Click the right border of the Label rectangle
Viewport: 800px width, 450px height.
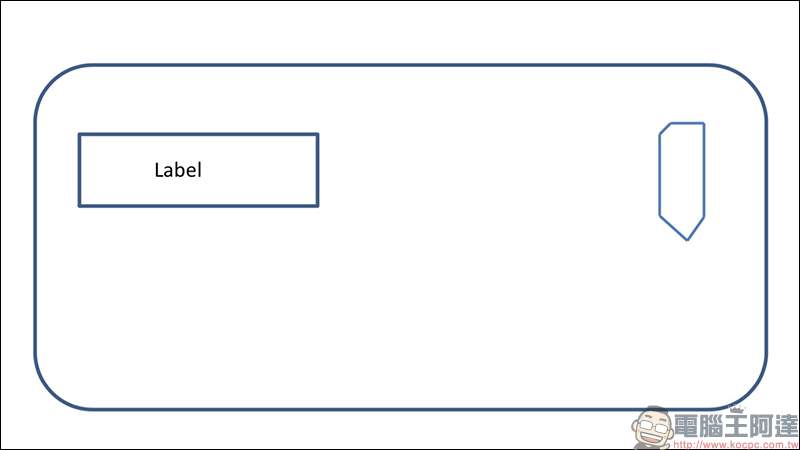point(318,170)
